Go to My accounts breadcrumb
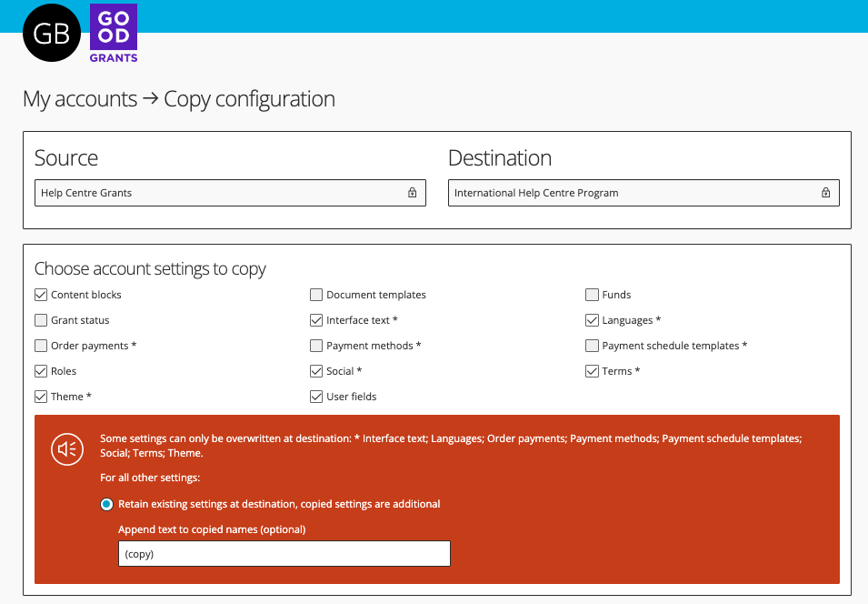868x604 pixels. (80, 99)
